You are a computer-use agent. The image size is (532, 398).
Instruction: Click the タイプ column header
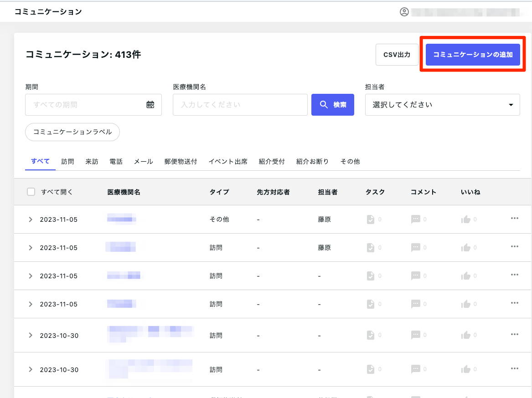(220, 192)
